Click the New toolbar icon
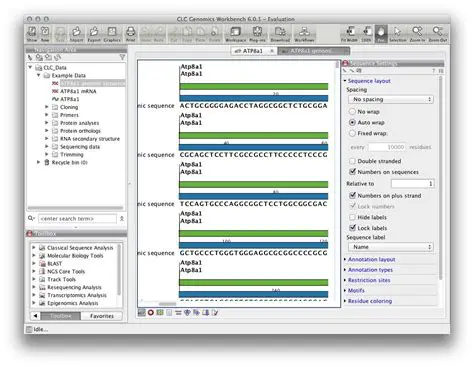Image resolution: width=474 pixels, height=367 pixels. point(45,34)
